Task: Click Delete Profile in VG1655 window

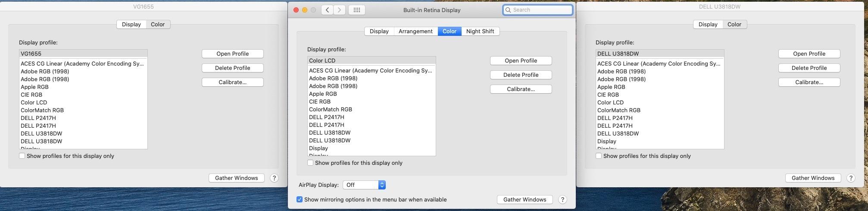Action: pos(233,68)
